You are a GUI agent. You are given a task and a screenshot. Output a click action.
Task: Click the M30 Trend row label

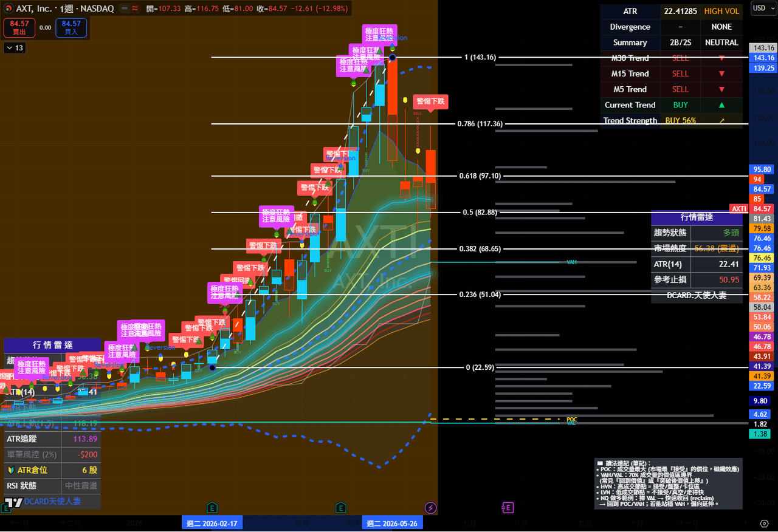[x=630, y=58]
